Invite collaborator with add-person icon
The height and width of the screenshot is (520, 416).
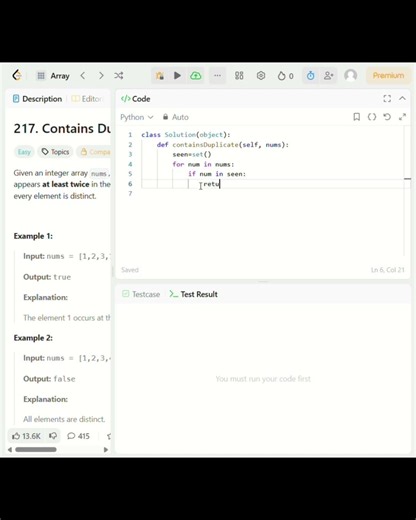coord(329,76)
